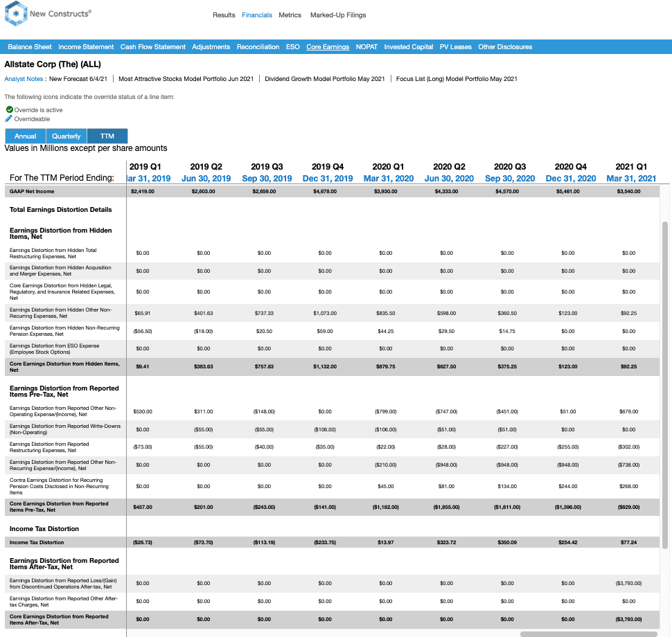Click the vertical scrollbar of the table
This screenshot has height=637, width=672.
pos(664,385)
